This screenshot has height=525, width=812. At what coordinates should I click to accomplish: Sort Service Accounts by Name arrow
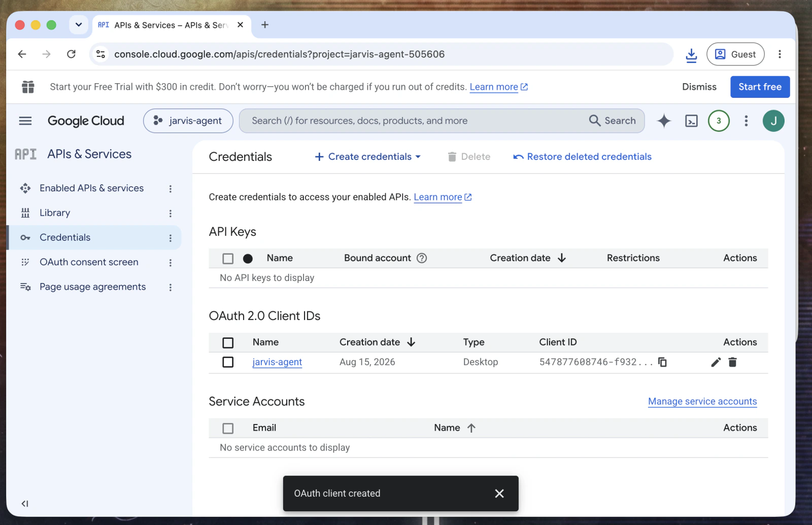pyautogui.click(x=471, y=428)
